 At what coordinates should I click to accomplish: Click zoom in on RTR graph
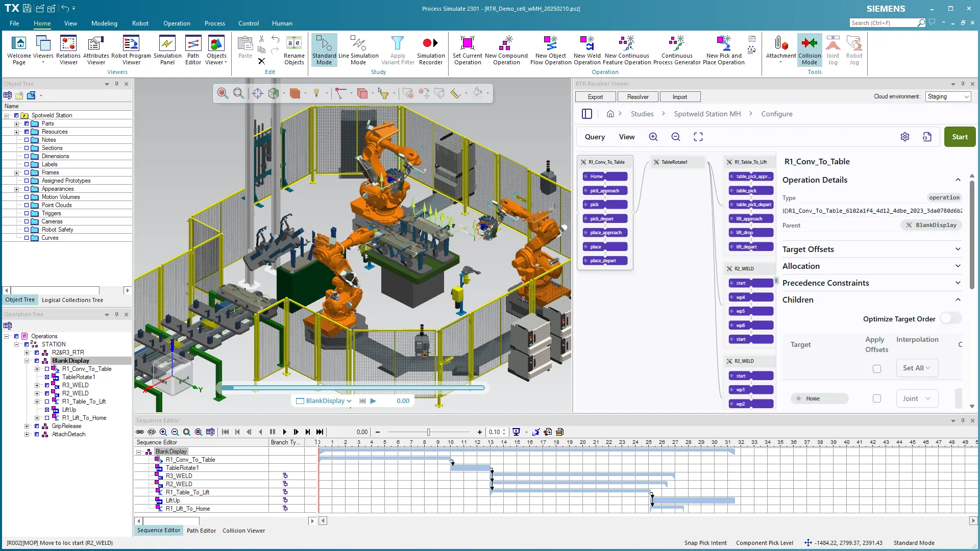tap(653, 137)
